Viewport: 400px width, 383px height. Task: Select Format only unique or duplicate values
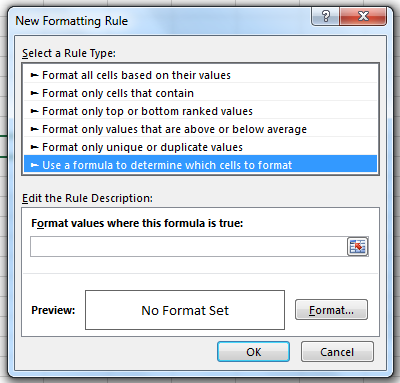pos(200,147)
